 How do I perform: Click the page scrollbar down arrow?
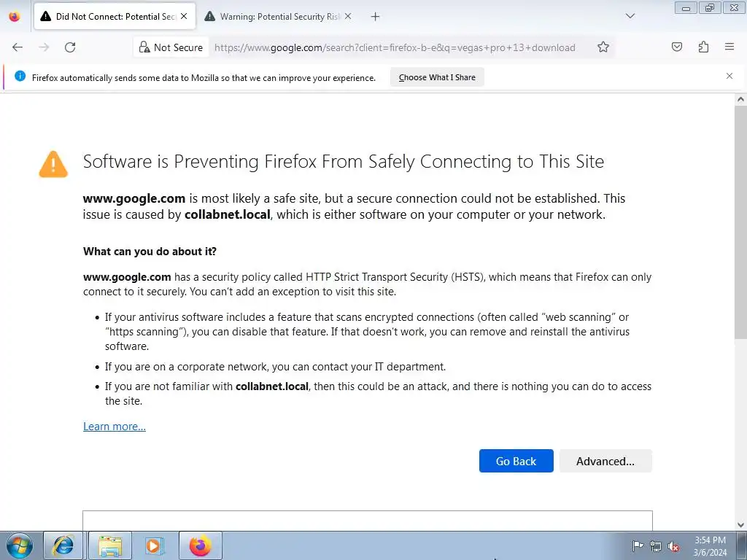tap(740, 525)
